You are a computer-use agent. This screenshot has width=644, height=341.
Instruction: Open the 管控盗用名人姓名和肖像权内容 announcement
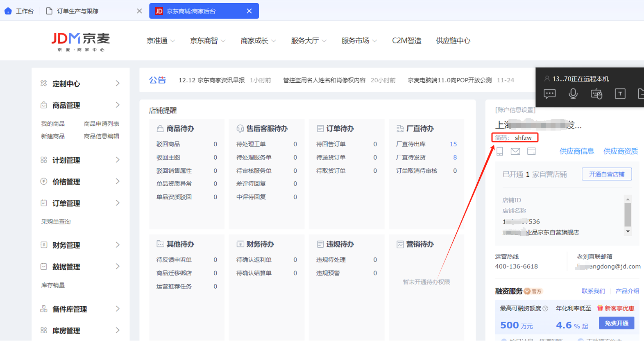(x=324, y=80)
